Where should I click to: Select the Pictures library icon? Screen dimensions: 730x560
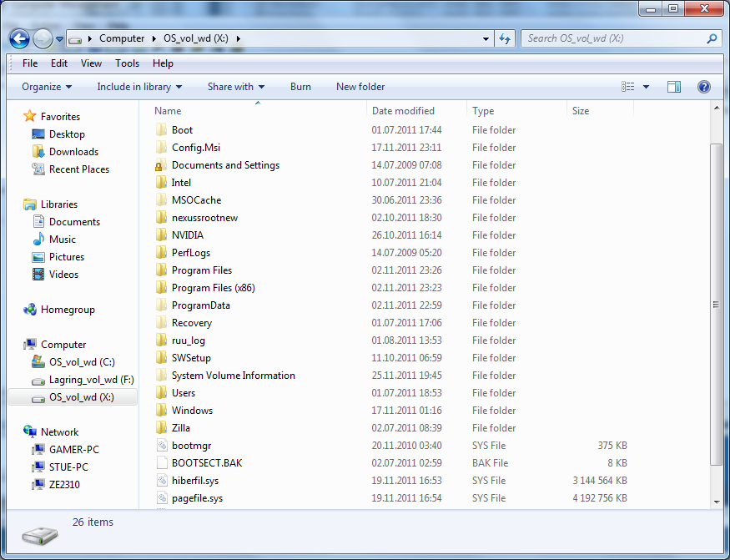coord(38,257)
